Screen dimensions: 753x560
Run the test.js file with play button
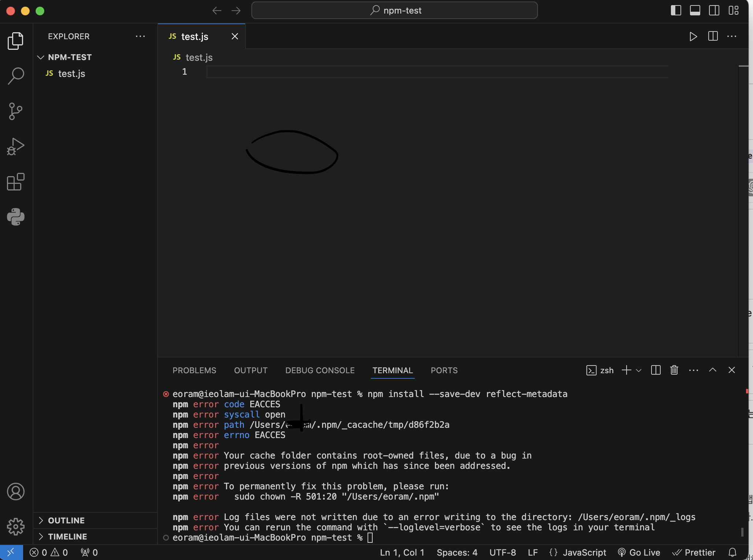click(693, 36)
